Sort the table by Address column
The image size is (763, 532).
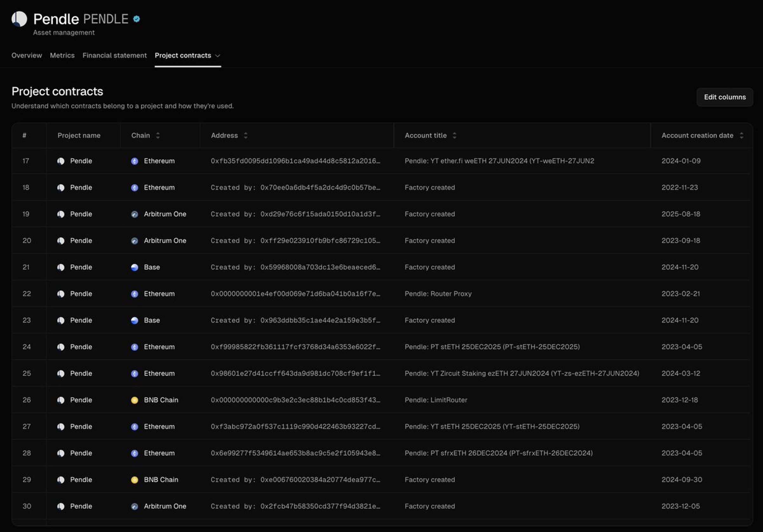[245, 136]
